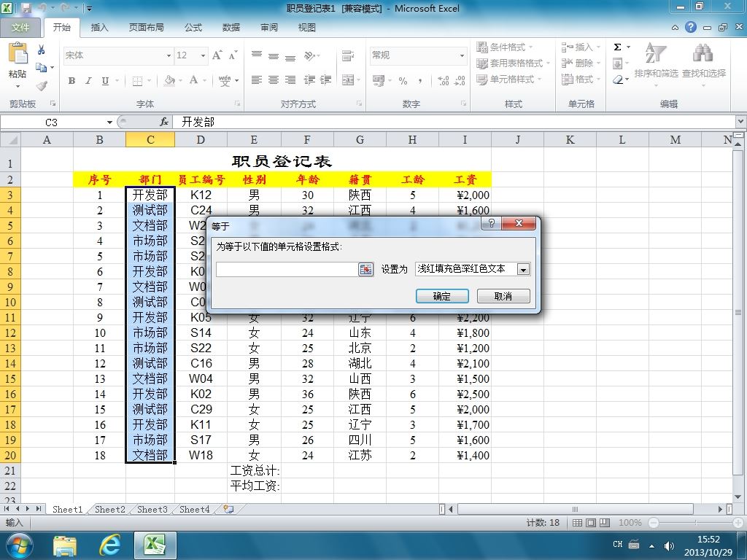Open 套用表格格式 table format menu
747x560 pixels.
[513, 63]
